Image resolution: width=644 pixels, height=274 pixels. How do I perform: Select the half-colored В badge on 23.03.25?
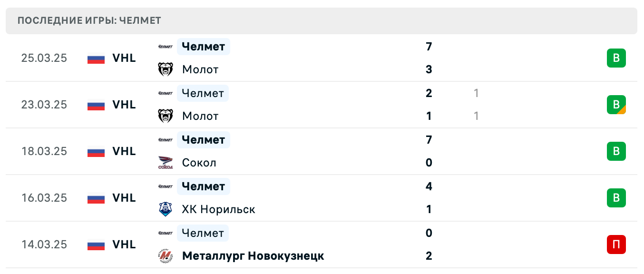click(616, 105)
